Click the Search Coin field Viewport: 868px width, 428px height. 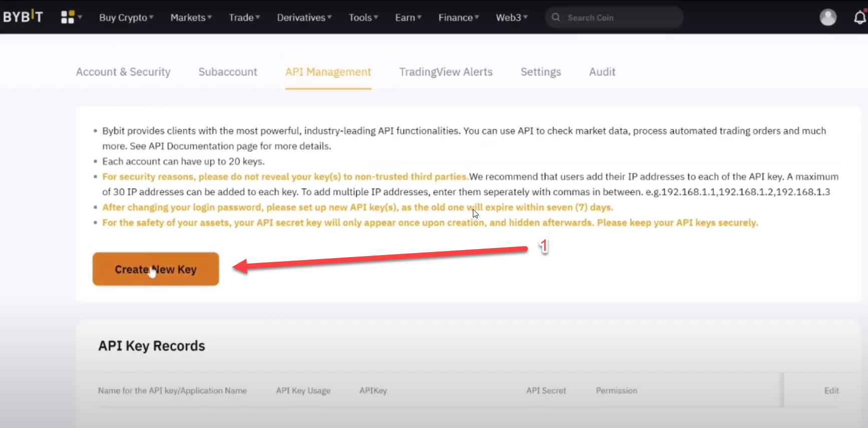click(614, 18)
